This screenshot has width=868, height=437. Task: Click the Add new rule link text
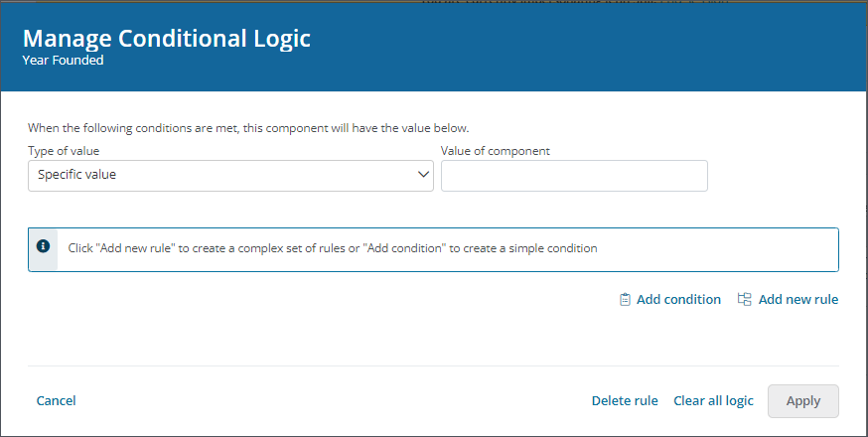point(797,299)
